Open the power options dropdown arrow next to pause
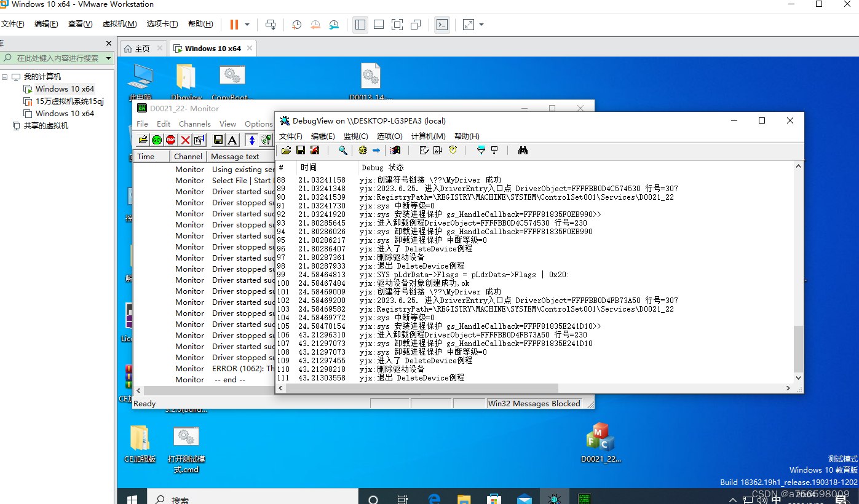The width and height of the screenshot is (859, 504). coord(247,25)
